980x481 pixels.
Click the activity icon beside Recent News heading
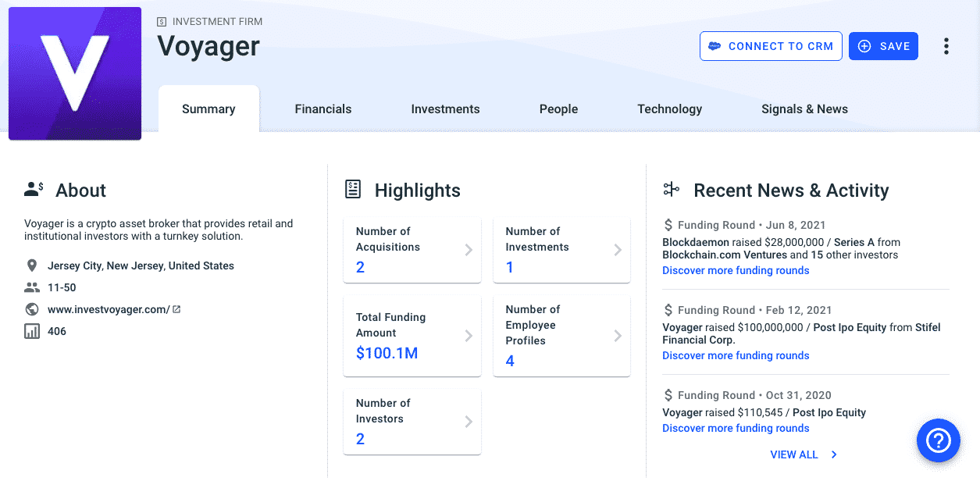pyautogui.click(x=670, y=189)
